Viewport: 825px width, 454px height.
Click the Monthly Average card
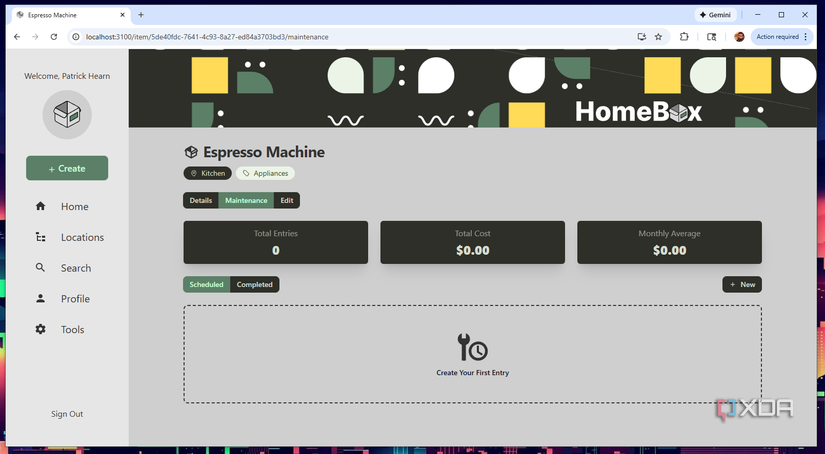669,243
